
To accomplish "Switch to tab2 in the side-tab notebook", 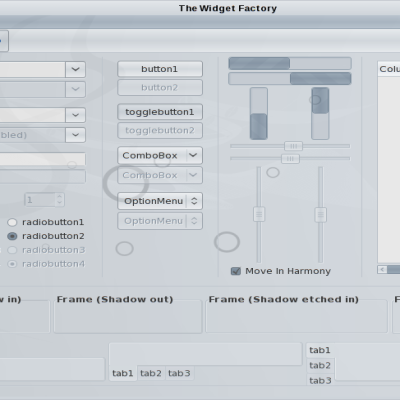I will [x=320, y=366].
